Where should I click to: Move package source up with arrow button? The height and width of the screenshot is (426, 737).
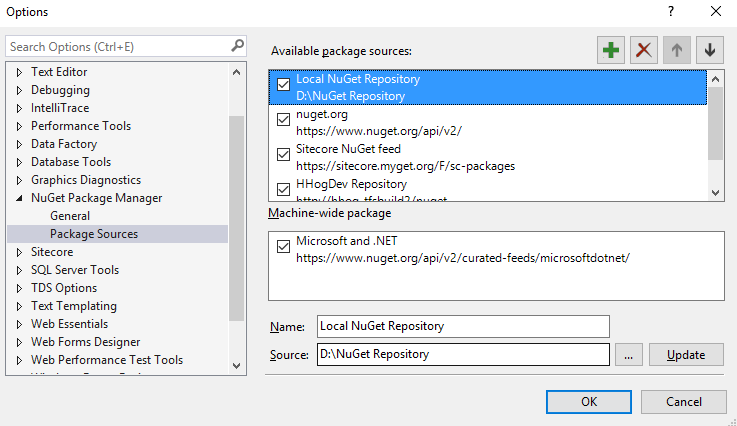click(676, 50)
